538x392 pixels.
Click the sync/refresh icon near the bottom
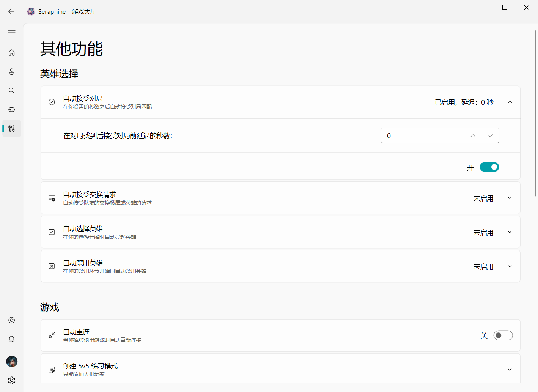(11, 320)
